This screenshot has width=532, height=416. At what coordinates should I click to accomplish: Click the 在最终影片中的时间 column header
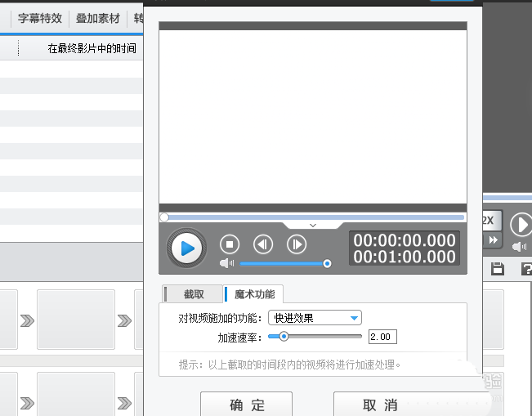click(x=92, y=48)
